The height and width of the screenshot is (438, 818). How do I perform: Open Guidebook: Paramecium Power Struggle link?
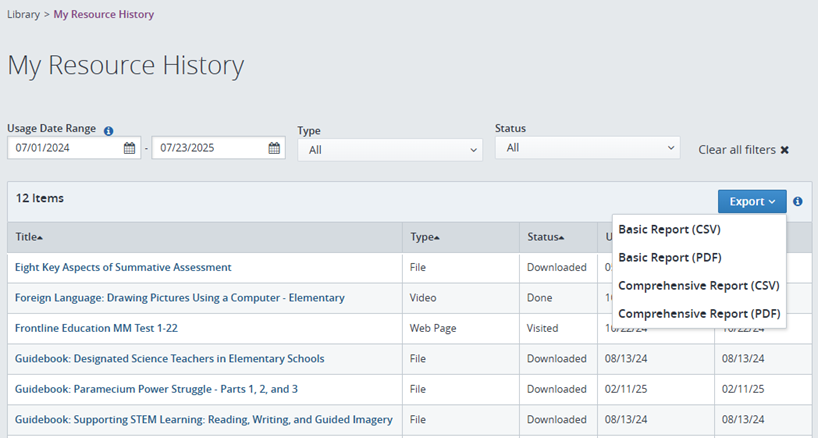(x=157, y=389)
